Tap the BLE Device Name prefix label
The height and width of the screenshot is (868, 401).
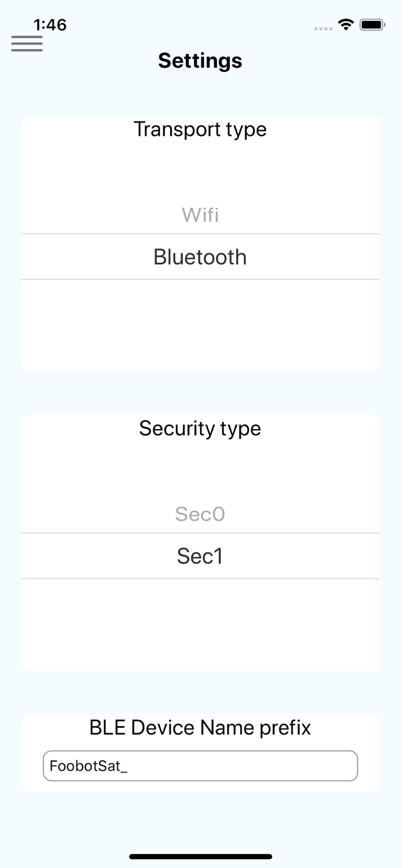[200, 728]
